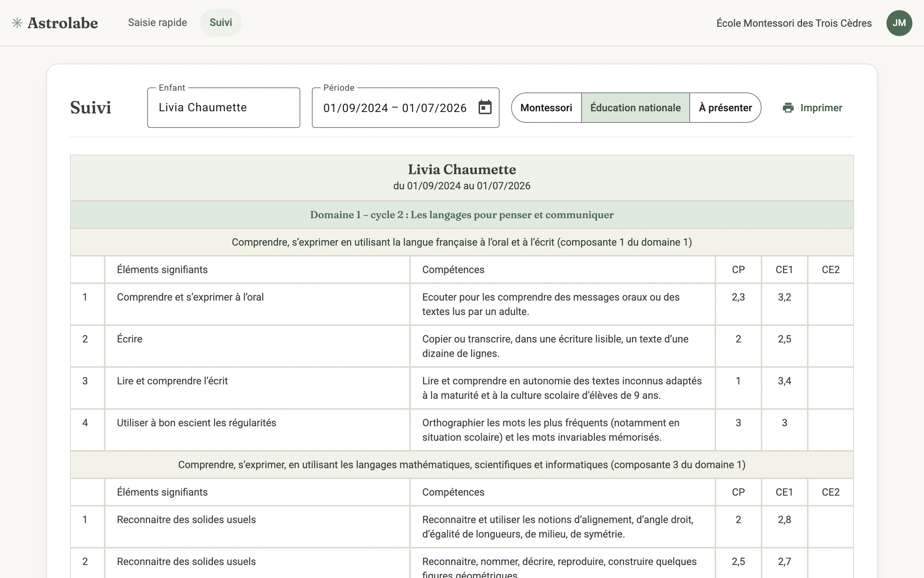Click competence 'Copier ou transcrire' text
The height and width of the screenshot is (578, 924).
tap(555, 346)
